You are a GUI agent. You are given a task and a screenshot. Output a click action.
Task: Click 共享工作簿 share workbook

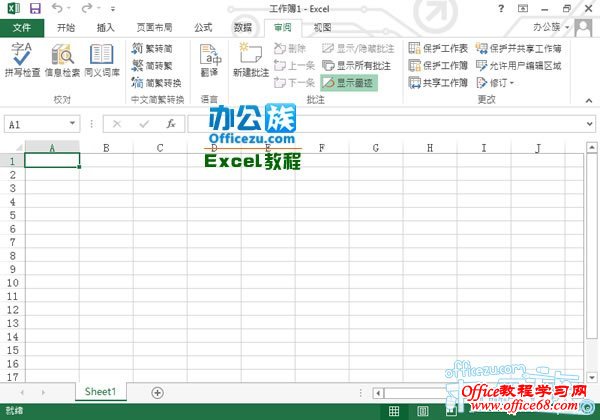(x=438, y=82)
